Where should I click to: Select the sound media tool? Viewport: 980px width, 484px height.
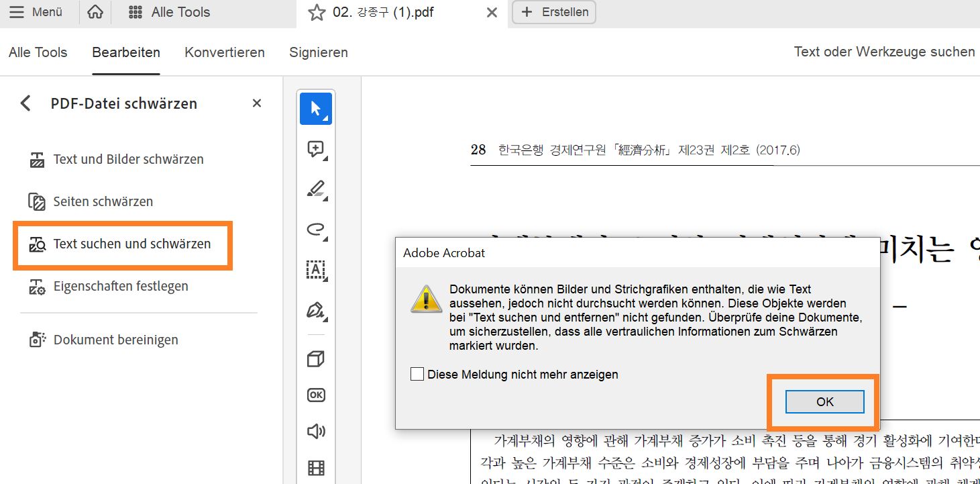coord(314,432)
